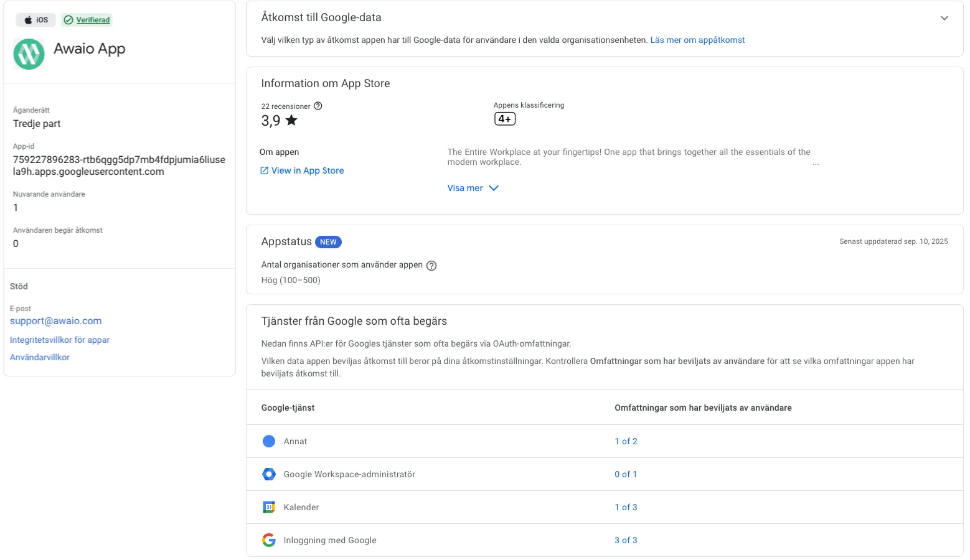Click the Information om App Store heading

326,83
